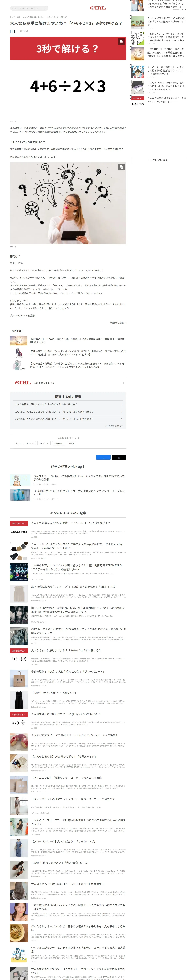Click the dark share icon beside the date

15,31
